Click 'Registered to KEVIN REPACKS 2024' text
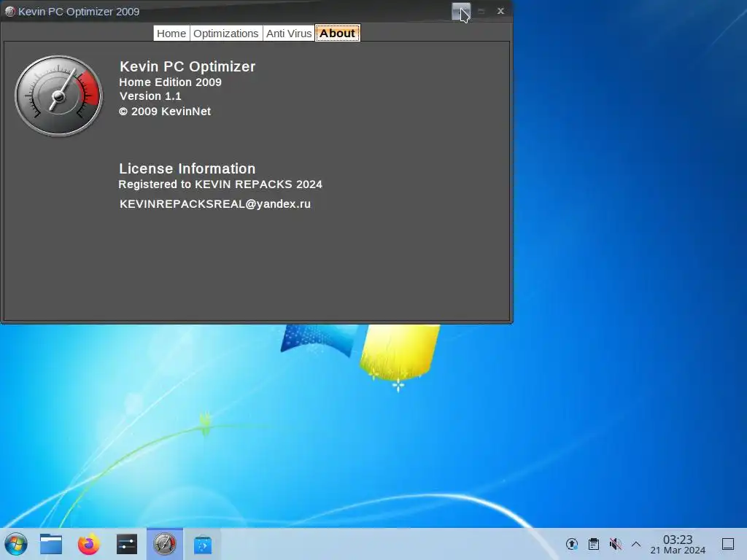 pos(220,184)
